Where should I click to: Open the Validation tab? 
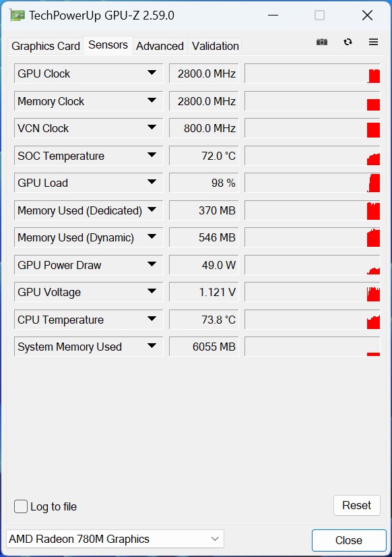tap(215, 46)
